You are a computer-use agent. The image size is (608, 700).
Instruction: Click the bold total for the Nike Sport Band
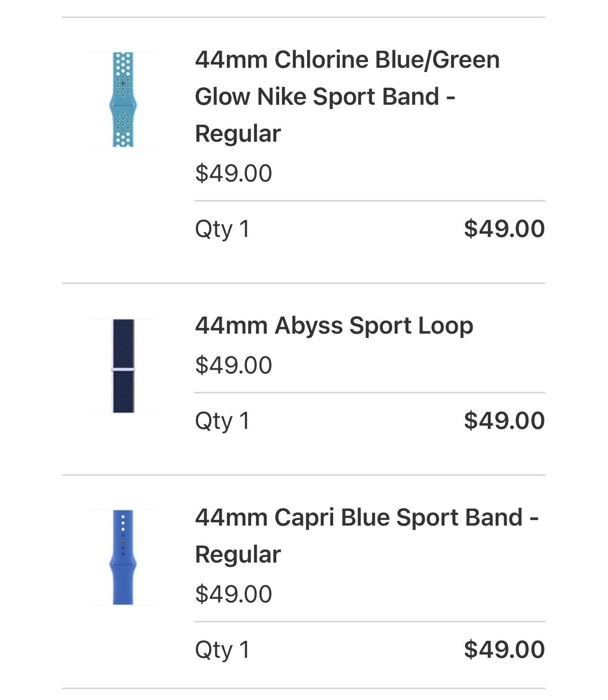click(x=504, y=228)
